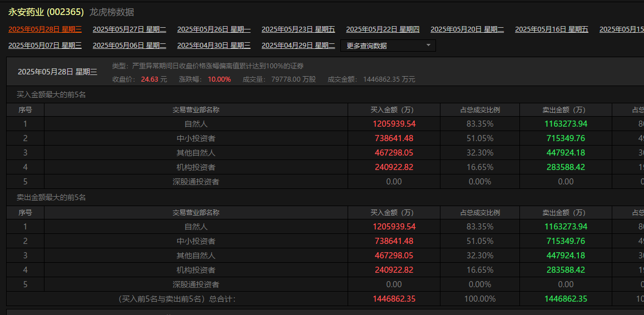The width and height of the screenshot is (644, 315).
Task: Open the 2025年05月20日 星期二 data link
Action: pyautogui.click(x=467, y=29)
